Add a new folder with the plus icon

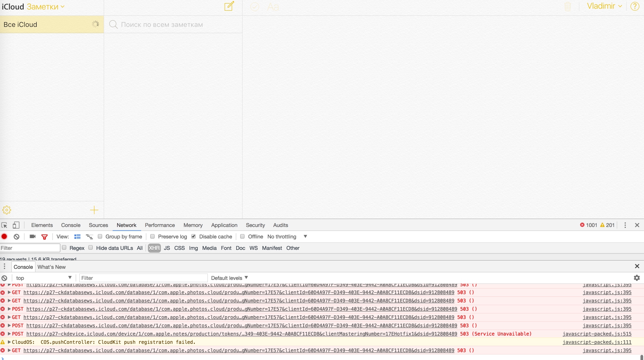click(94, 210)
